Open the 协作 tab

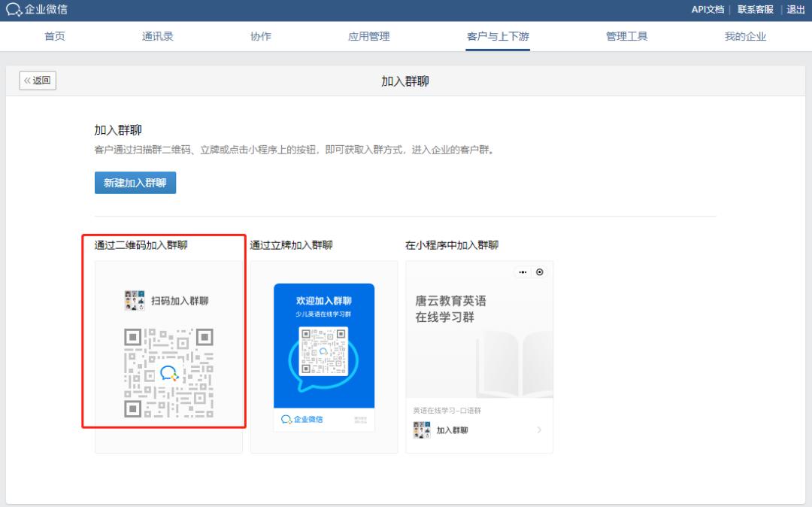[259, 35]
